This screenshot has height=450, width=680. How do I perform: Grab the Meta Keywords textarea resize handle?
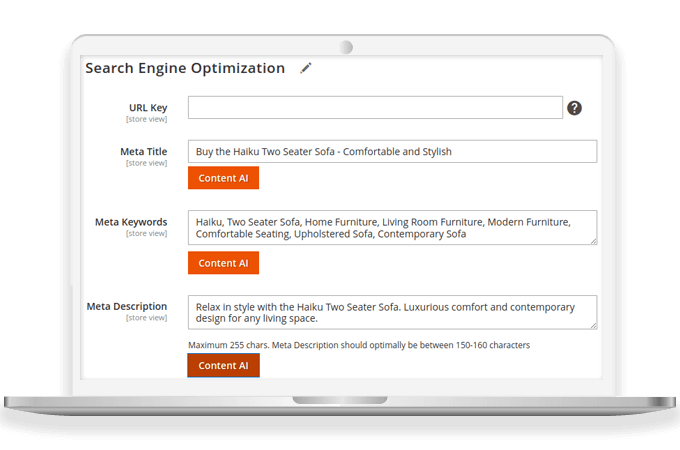593,241
